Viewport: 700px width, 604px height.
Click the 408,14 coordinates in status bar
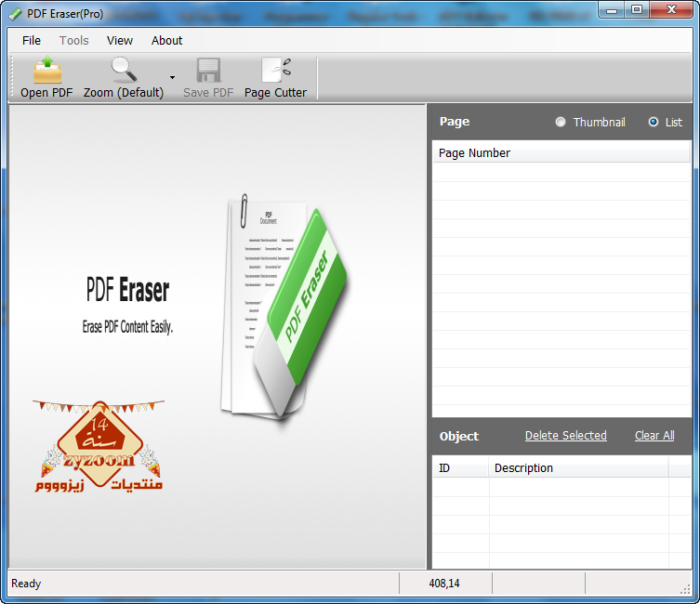click(x=444, y=584)
